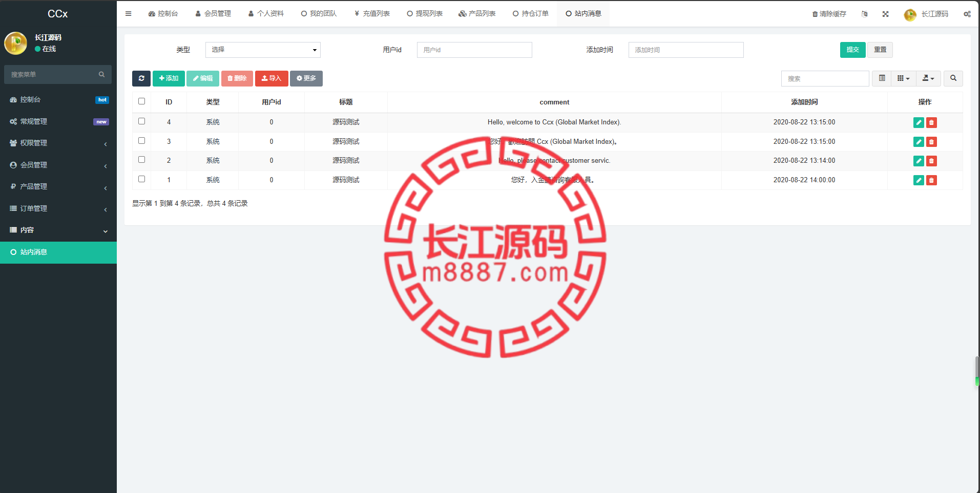Switch to 我的团队 top tab
This screenshot has width=980, height=493.
point(319,14)
